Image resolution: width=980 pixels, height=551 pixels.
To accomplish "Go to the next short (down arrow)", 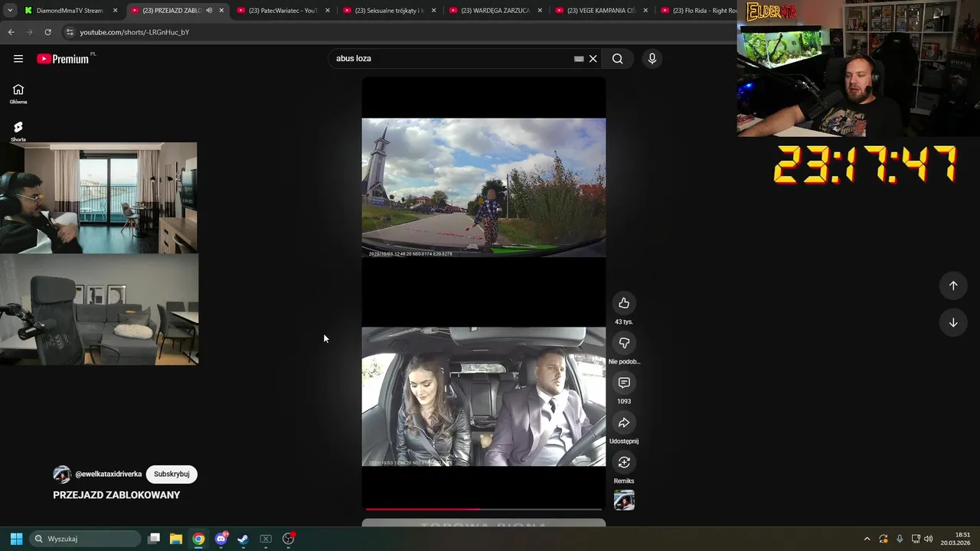I will [953, 322].
